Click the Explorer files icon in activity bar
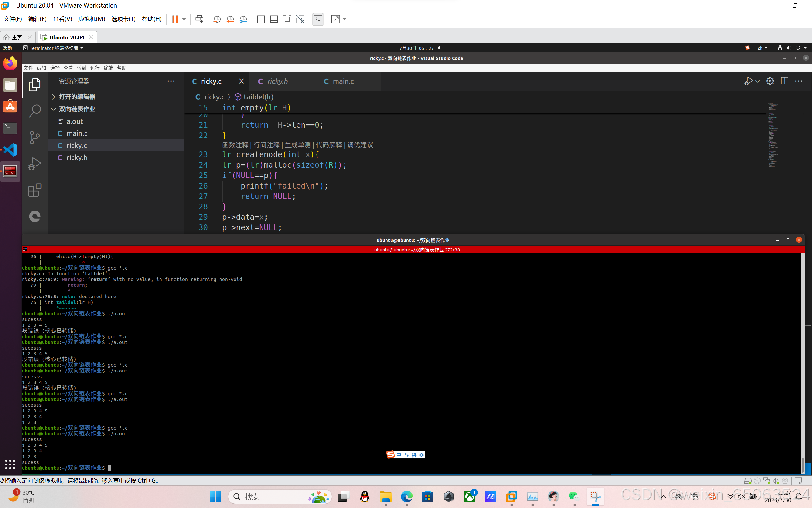Screen dimensions: 812x508 coord(35,85)
